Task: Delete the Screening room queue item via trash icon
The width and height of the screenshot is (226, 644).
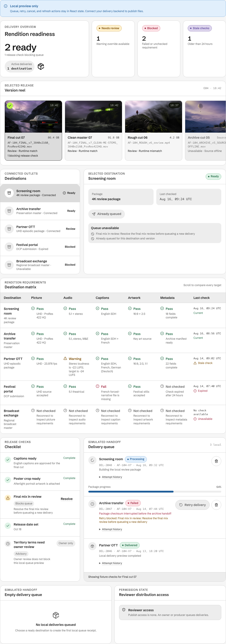Action: [x=216, y=461]
